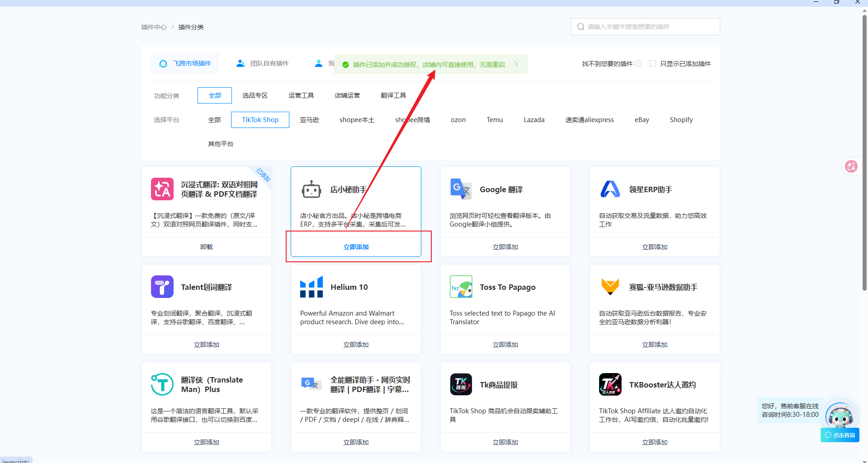Click 立即添加 for 店小秘助手
Viewport: 868px width, 463px height.
356,247
